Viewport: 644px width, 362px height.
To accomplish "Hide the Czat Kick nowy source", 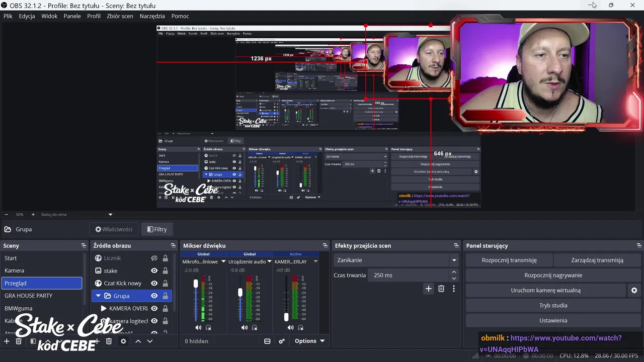I will point(154,283).
